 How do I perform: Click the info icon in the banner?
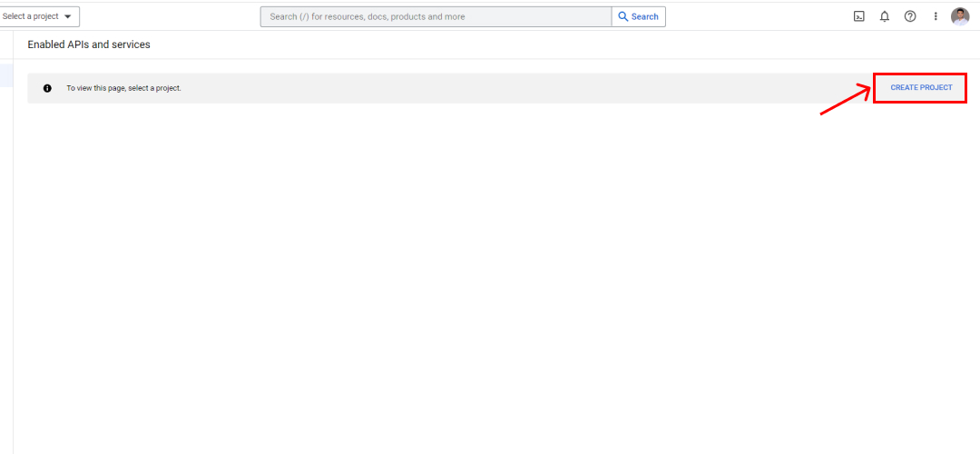coord(47,88)
